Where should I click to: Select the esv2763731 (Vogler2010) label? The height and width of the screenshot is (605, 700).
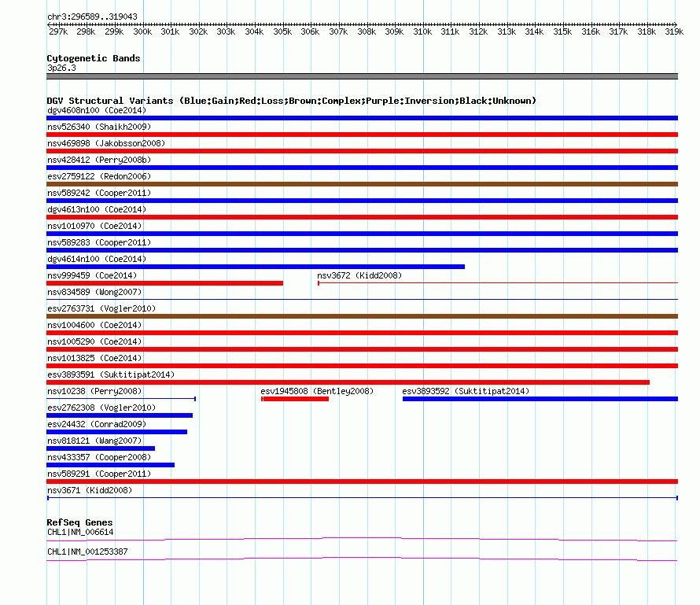point(101,308)
